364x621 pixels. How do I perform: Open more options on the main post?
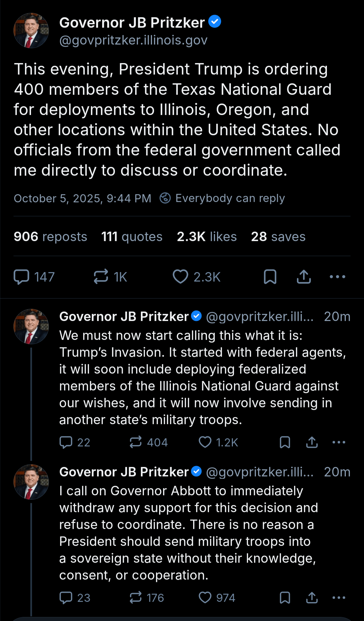pyautogui.click(x=337, y=277)
